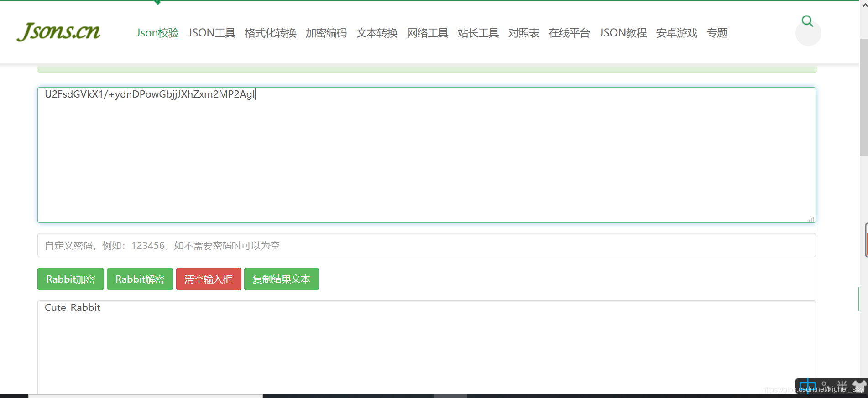
Task: Click the 复制结果文本 button
Action: [x=282, y=279]
